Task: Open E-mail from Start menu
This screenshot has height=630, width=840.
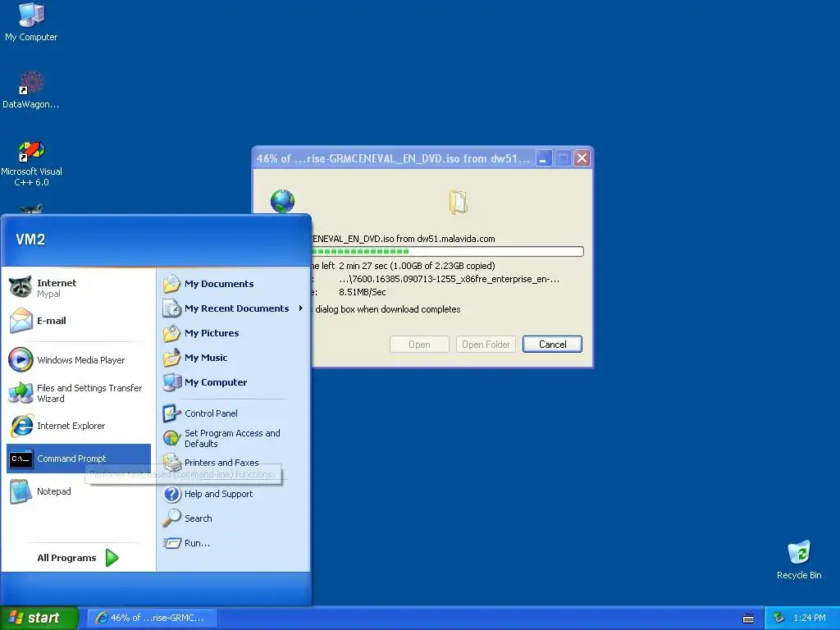Action: tap(78, 321)
